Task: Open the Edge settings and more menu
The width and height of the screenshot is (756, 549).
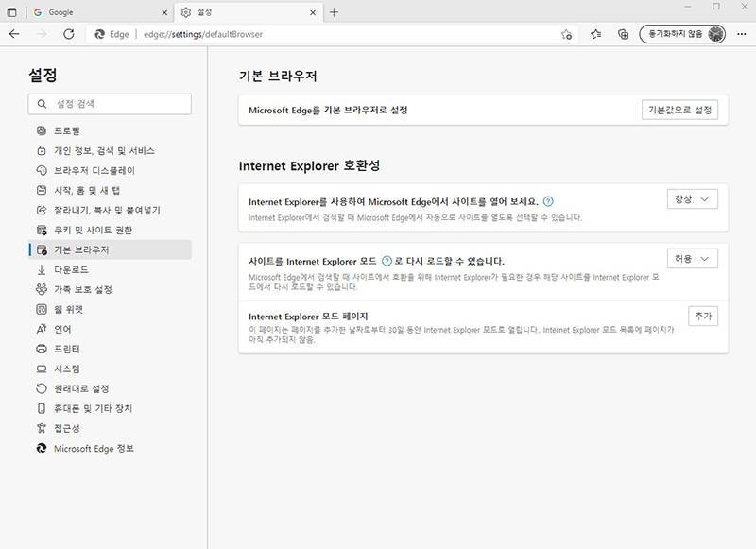Action: 742,34
